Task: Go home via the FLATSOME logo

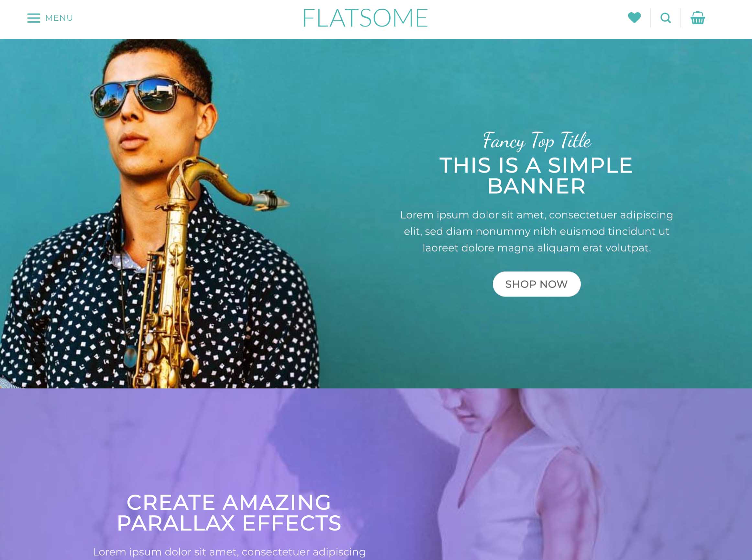Action: (365, 18)
